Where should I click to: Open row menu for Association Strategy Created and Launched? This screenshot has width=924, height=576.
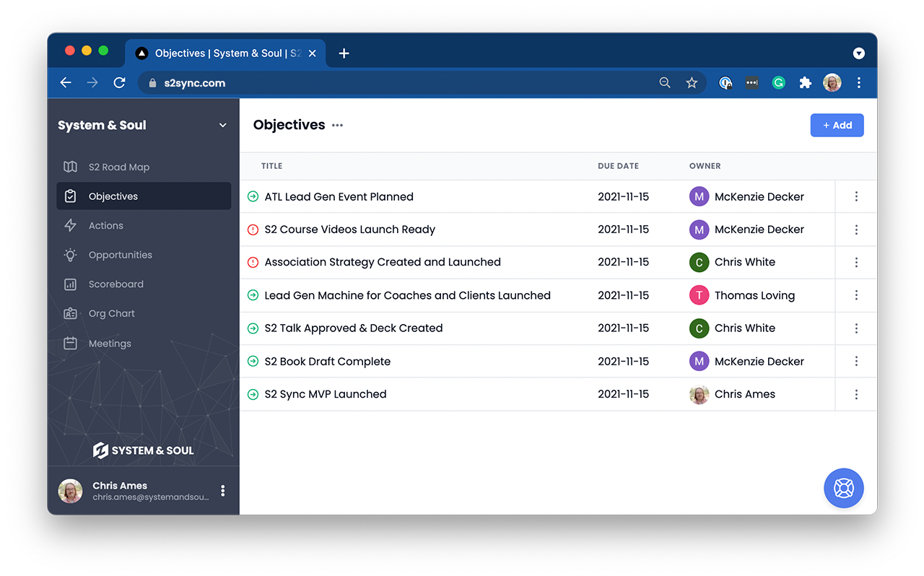pos(856,262)
